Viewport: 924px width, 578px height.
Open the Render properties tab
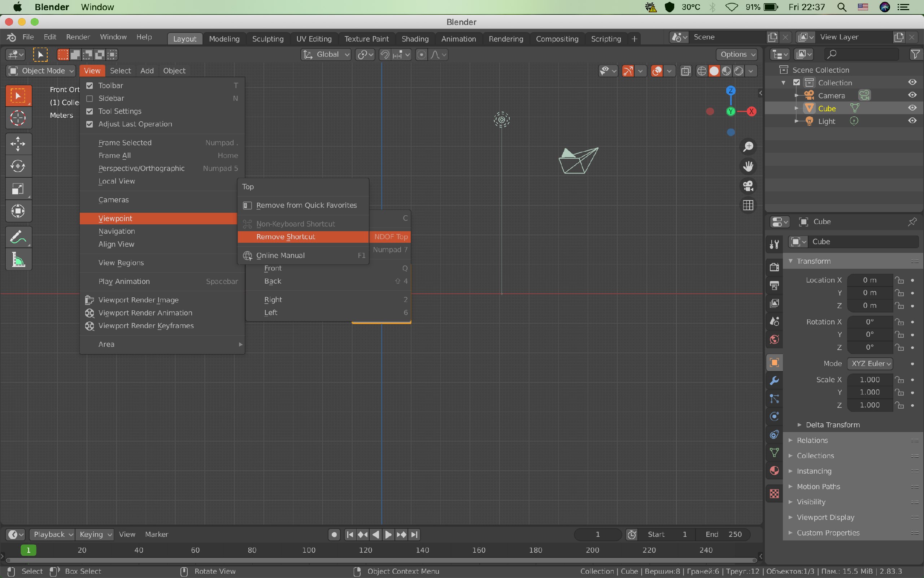coord(774,267)
